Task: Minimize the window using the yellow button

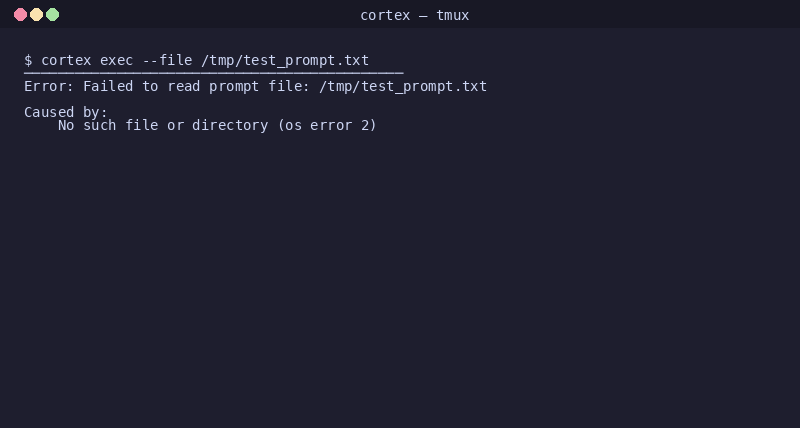Action: tap(36, 15)
